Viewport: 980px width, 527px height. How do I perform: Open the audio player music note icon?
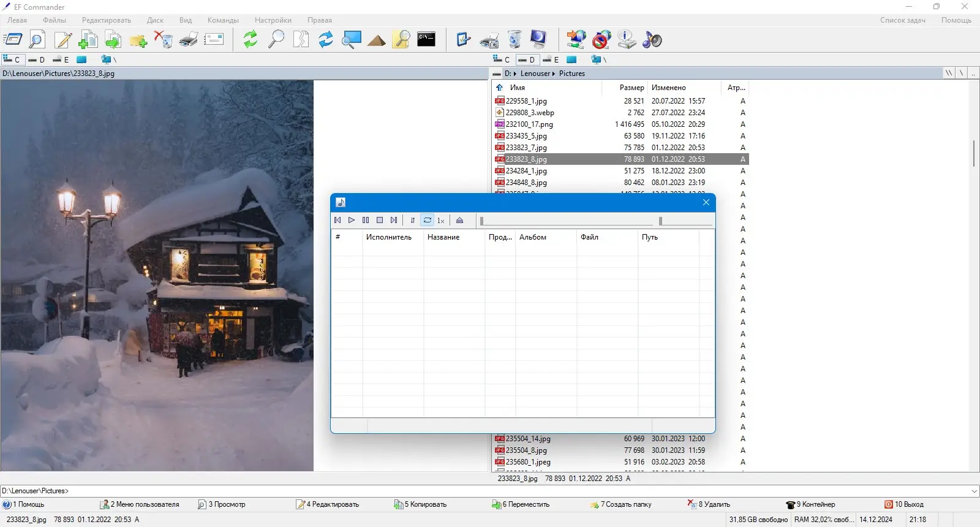pos(652,40)
